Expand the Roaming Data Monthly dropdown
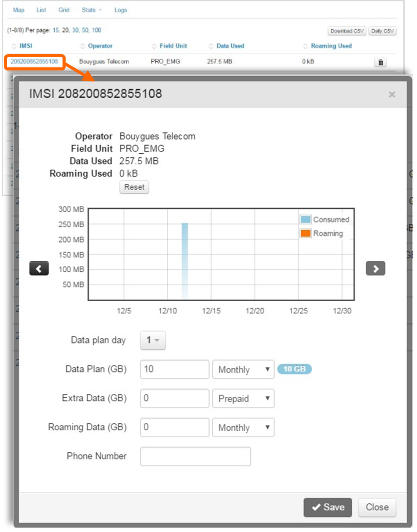The height and width of the screenshot is (532, 417). pos(243,428)
